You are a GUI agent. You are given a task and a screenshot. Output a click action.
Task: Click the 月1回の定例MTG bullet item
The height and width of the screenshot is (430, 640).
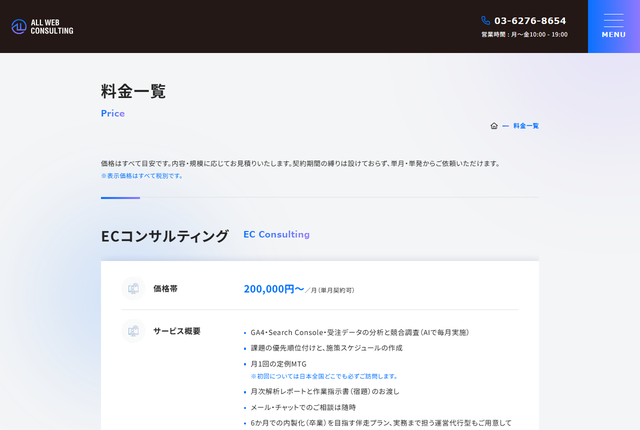pos(278,364)
